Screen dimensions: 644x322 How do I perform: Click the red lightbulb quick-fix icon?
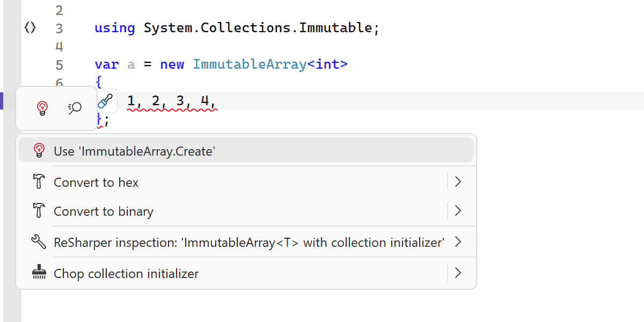click(42, 108)
